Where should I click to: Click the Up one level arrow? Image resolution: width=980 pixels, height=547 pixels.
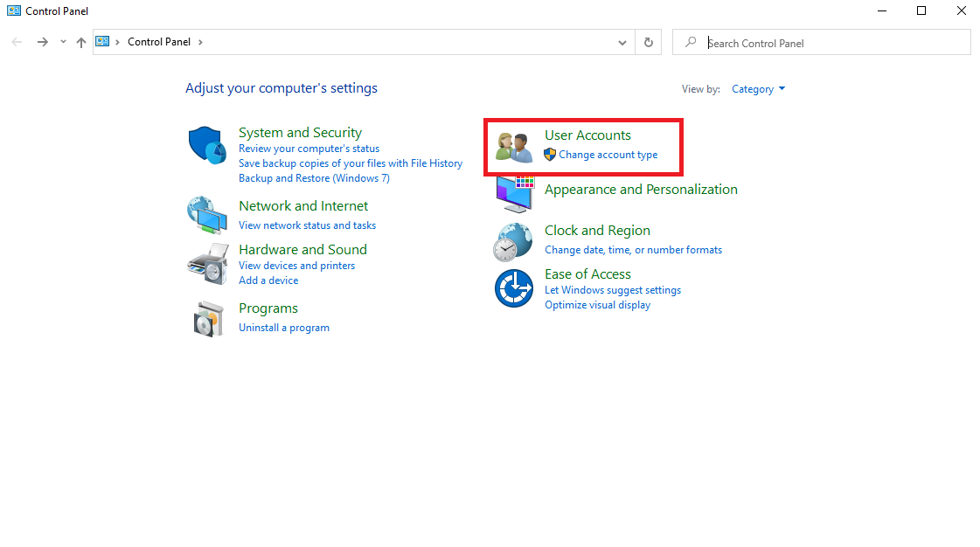(81, 42)
